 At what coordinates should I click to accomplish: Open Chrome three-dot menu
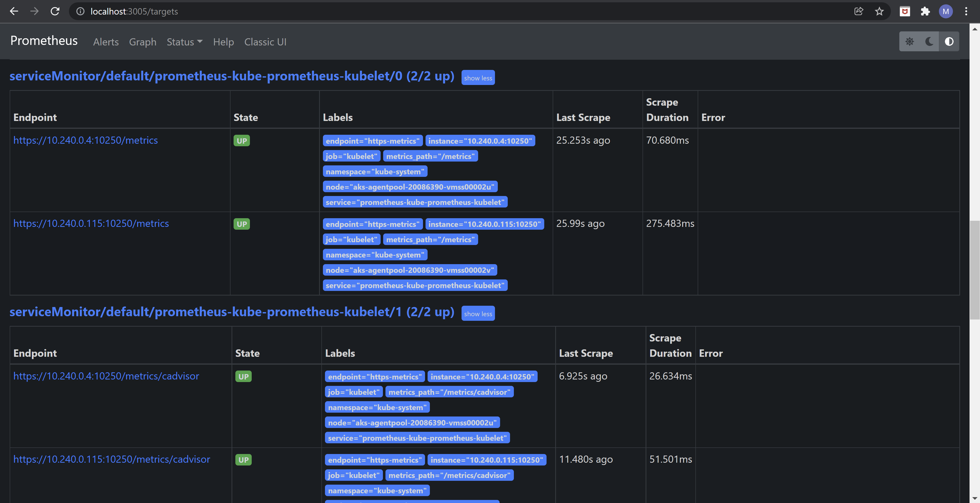966,11
